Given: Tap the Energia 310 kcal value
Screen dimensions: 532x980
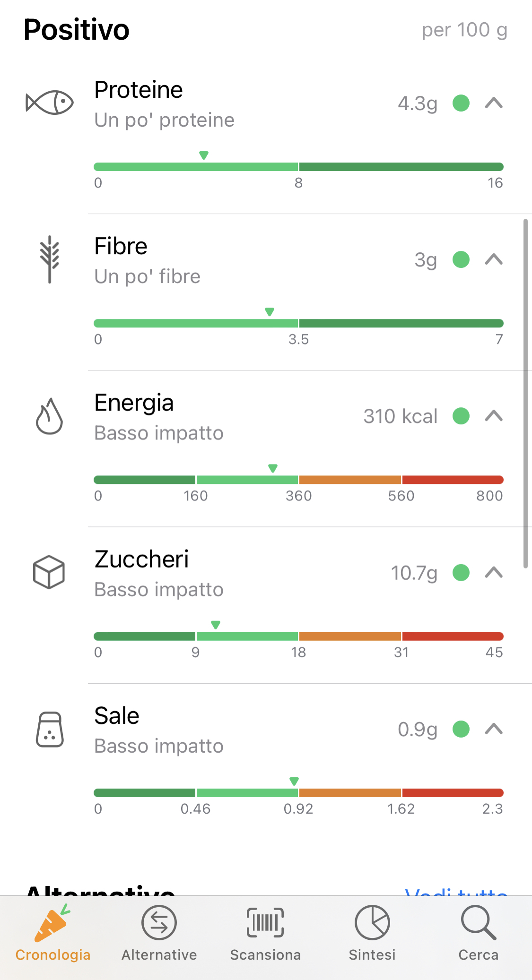Looking at the screenshot, I should click(401, 416).
